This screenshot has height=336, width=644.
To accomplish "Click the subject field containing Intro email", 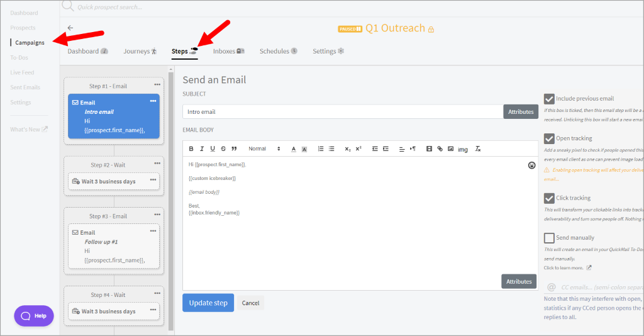I will point(343,112).
